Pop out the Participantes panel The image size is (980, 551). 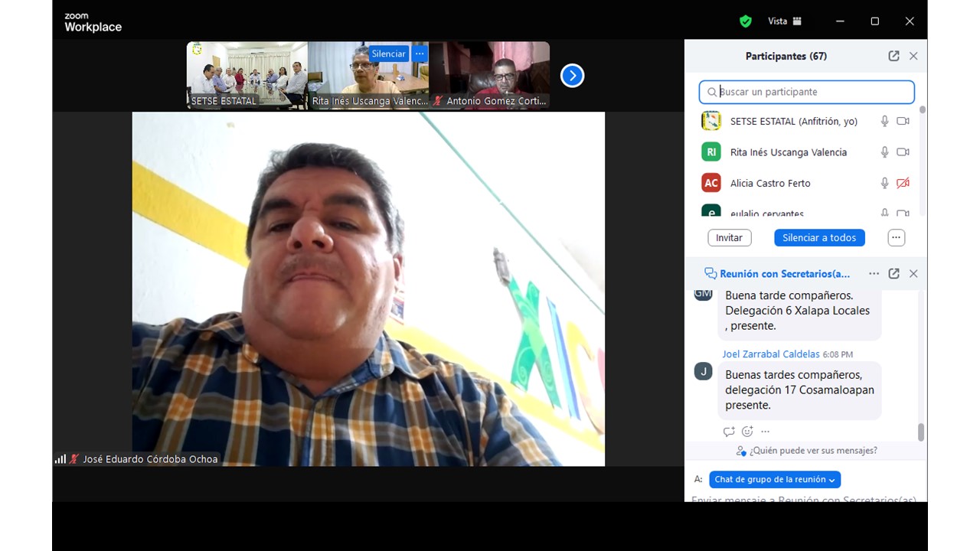click(x=893, y=56)
